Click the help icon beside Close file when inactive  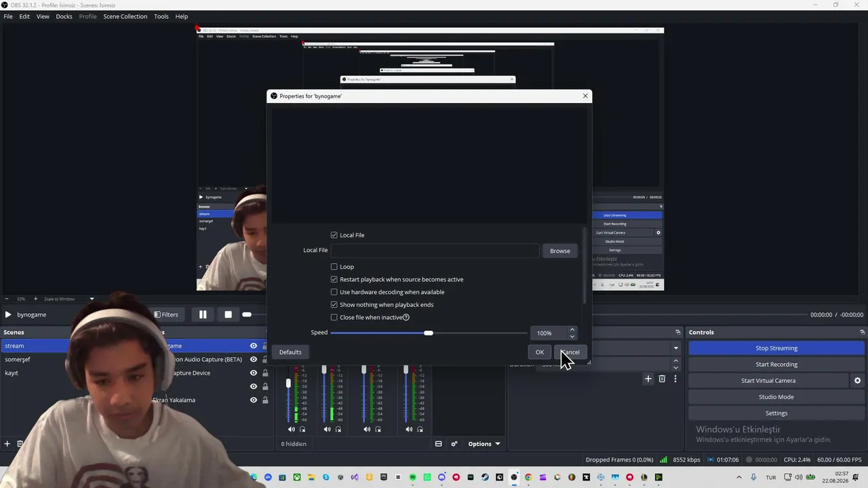tap(406, 317)
